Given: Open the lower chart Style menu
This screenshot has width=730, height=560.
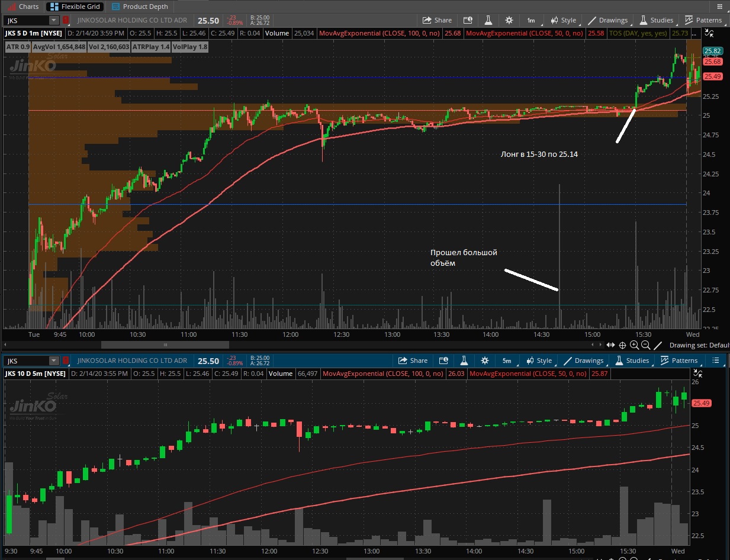Looking at the screenshot, I should pyautogui.click(x=539, y=361).
